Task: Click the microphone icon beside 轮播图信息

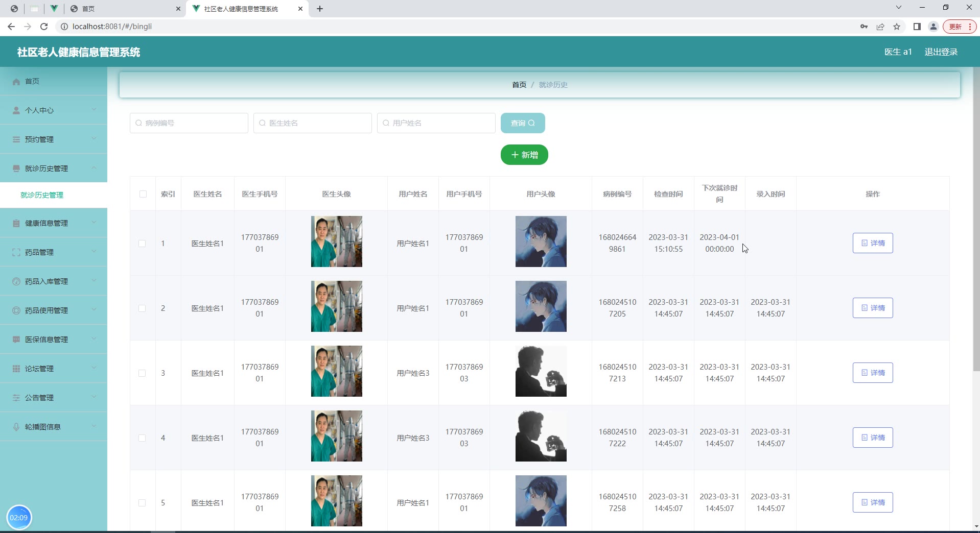Action: pos(16,427)
